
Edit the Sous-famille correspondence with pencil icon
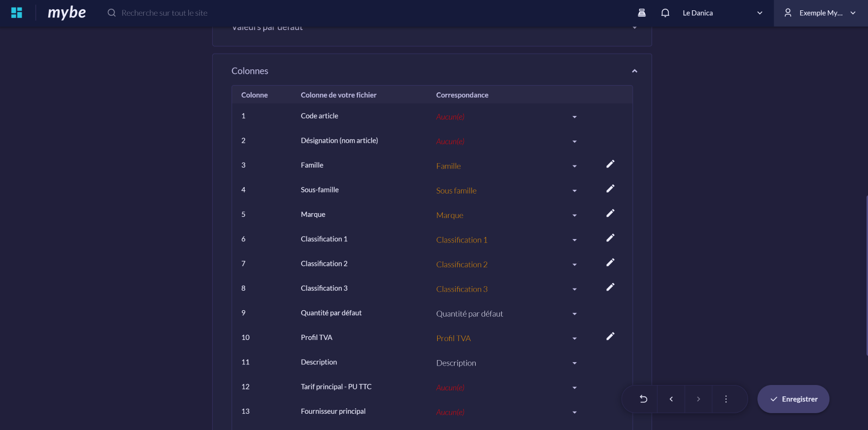coord(610,189)
